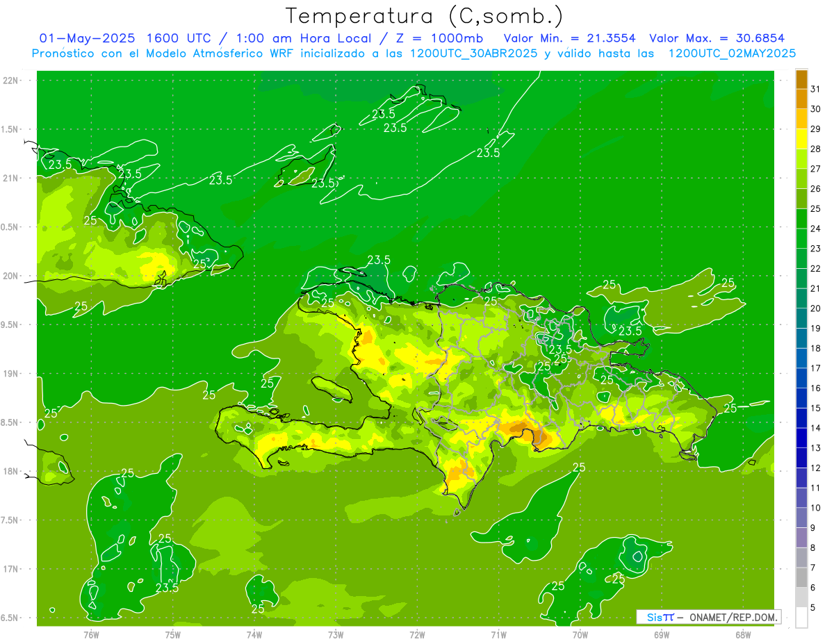Click the 'Temperatura (C,somb.)' map title
The image size is (834, 644).
tap(425, 17)
